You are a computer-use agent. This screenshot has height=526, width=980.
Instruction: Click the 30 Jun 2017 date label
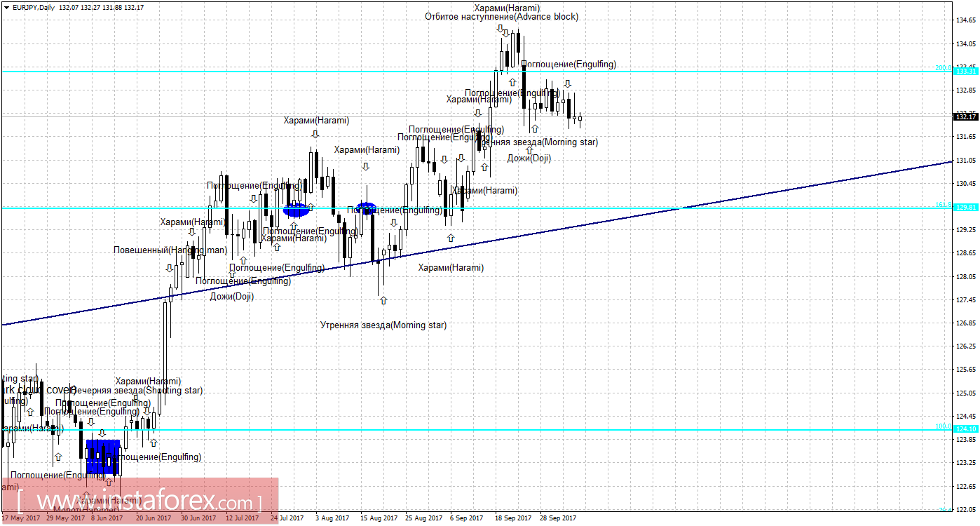[x=199, y=518]
